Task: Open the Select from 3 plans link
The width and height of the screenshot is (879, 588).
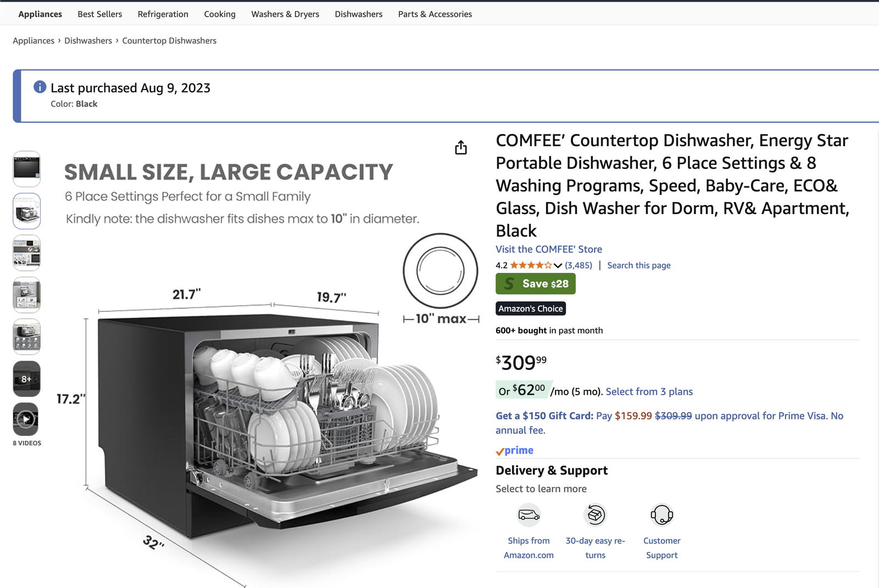Action: point(649,391)
